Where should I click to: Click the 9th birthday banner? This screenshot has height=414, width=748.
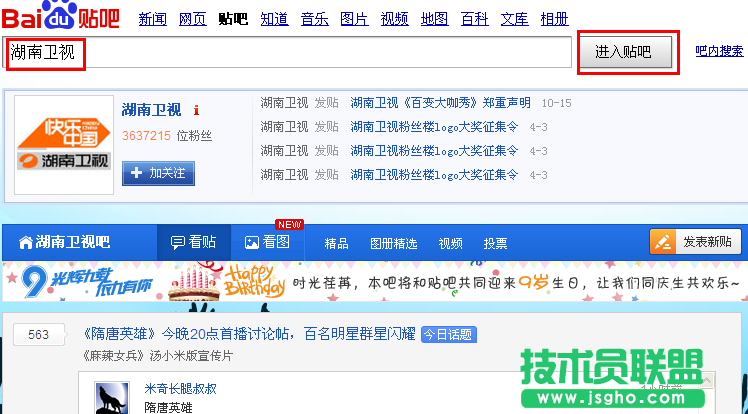point(375,281)
